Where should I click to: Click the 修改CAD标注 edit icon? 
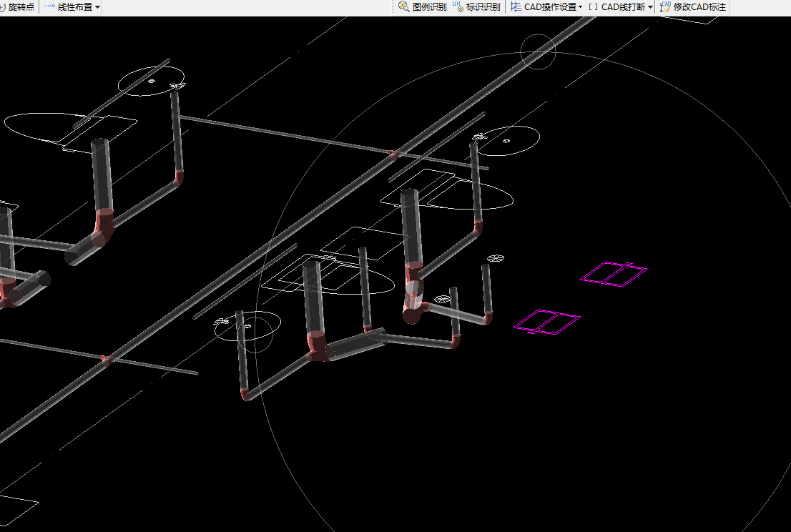665,6
